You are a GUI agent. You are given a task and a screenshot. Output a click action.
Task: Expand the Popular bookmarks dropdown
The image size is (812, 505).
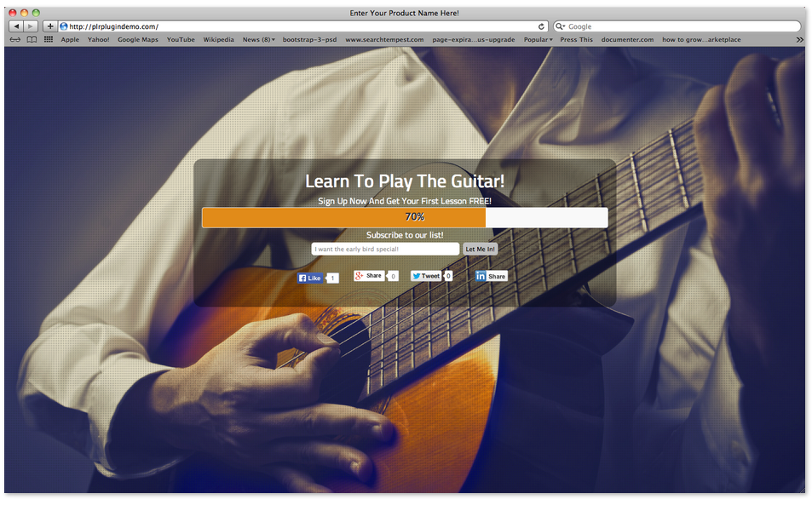[x=538, y=39]
